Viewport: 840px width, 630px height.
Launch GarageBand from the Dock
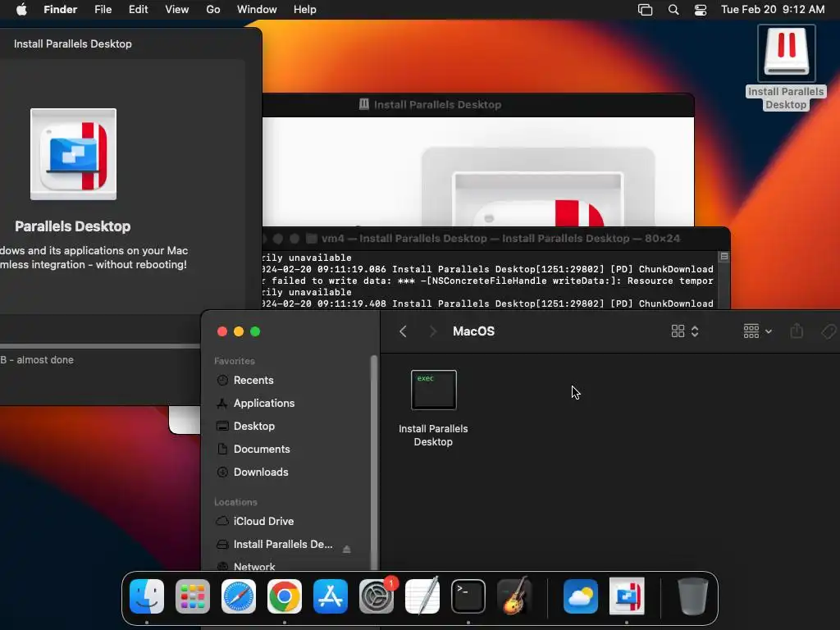(514, 596)
